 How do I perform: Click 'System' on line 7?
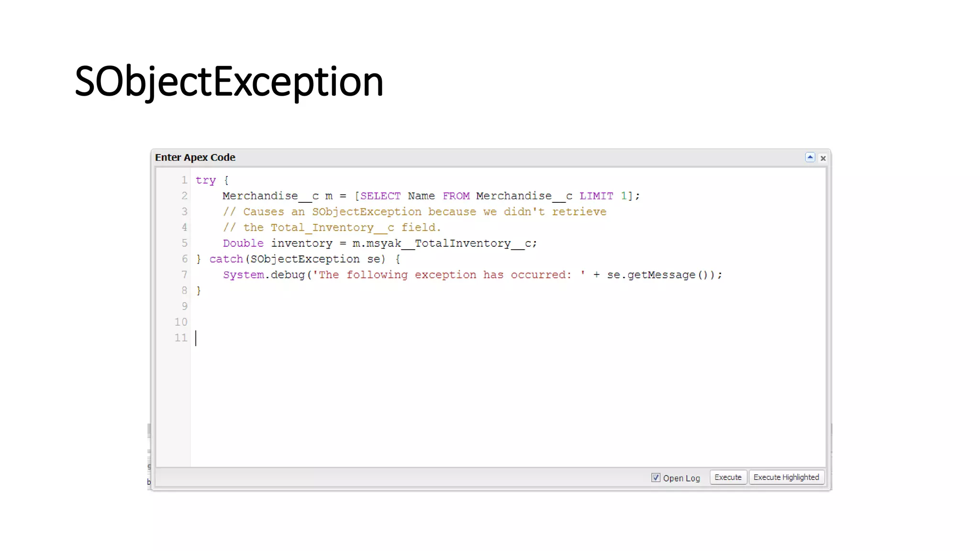point(243,275)
